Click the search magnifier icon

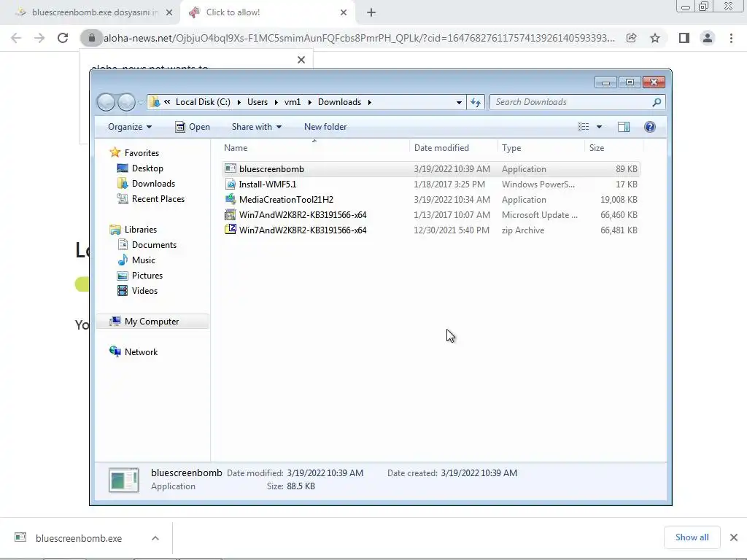pyautogui.click(x=657, y=102)
